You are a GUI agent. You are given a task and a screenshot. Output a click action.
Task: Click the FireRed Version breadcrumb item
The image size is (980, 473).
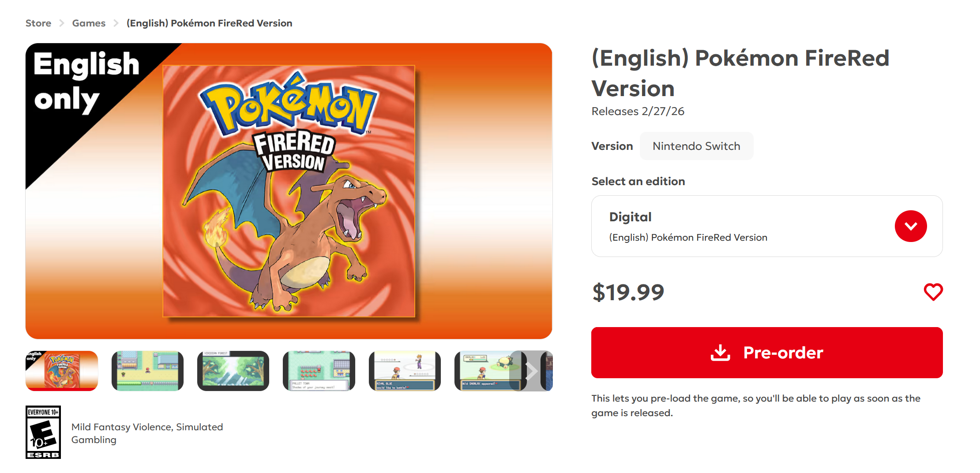209,23
